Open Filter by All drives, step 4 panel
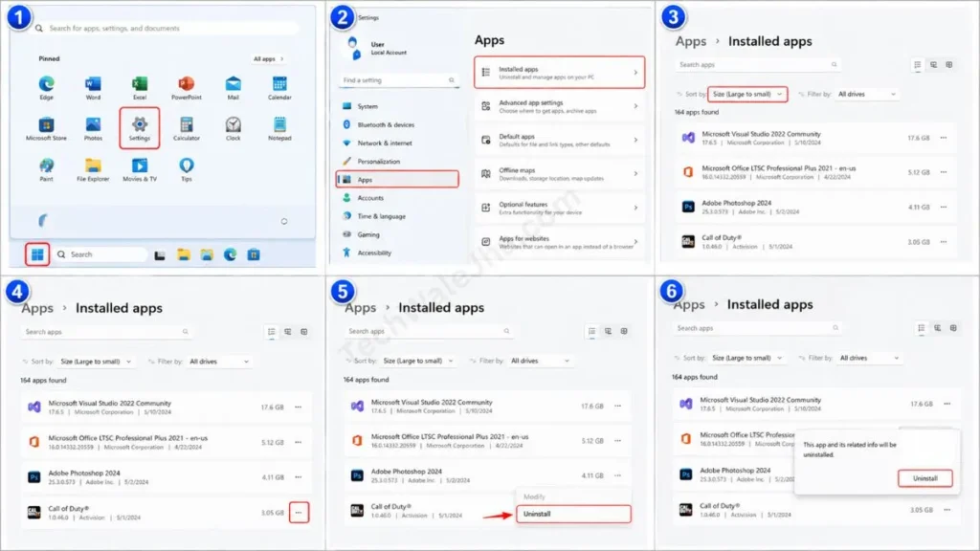980x551 pixels. coord(219,362)
